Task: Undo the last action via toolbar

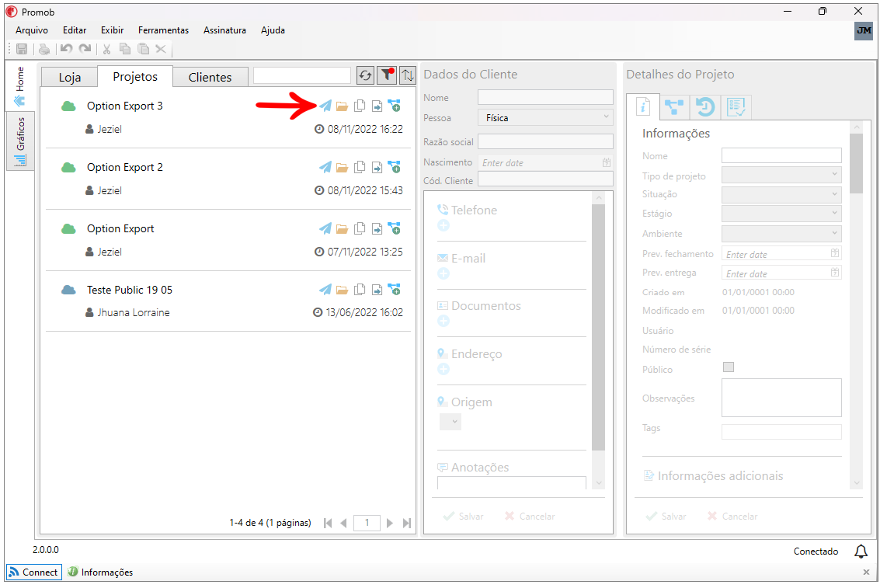Action: [x=66, y=50]
